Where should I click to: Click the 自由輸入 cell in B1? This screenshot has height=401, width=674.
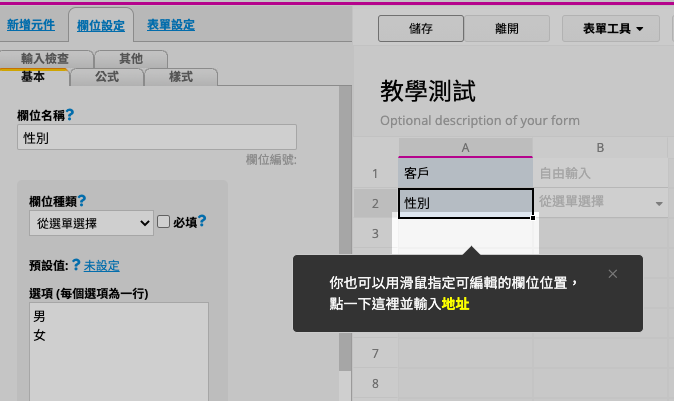tap(600, 173)
